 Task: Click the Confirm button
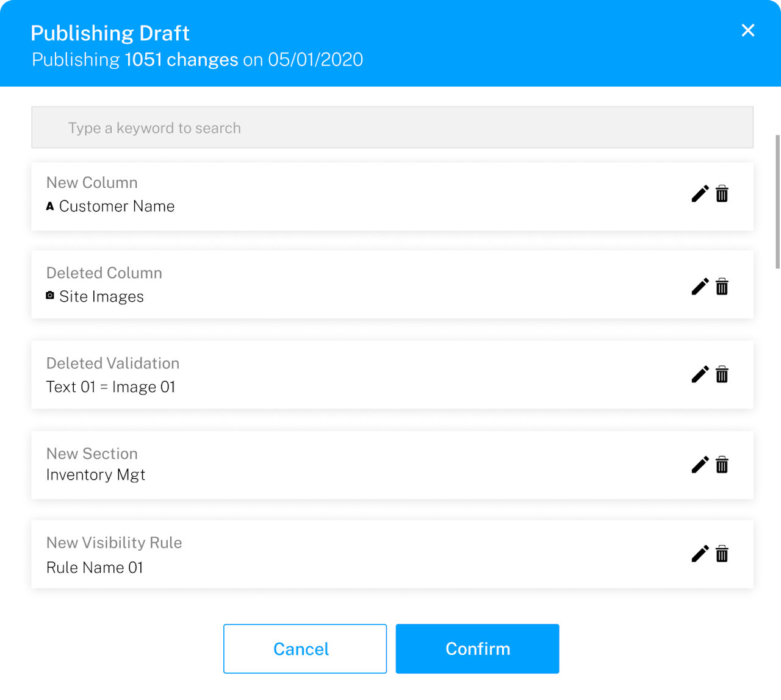477,649
